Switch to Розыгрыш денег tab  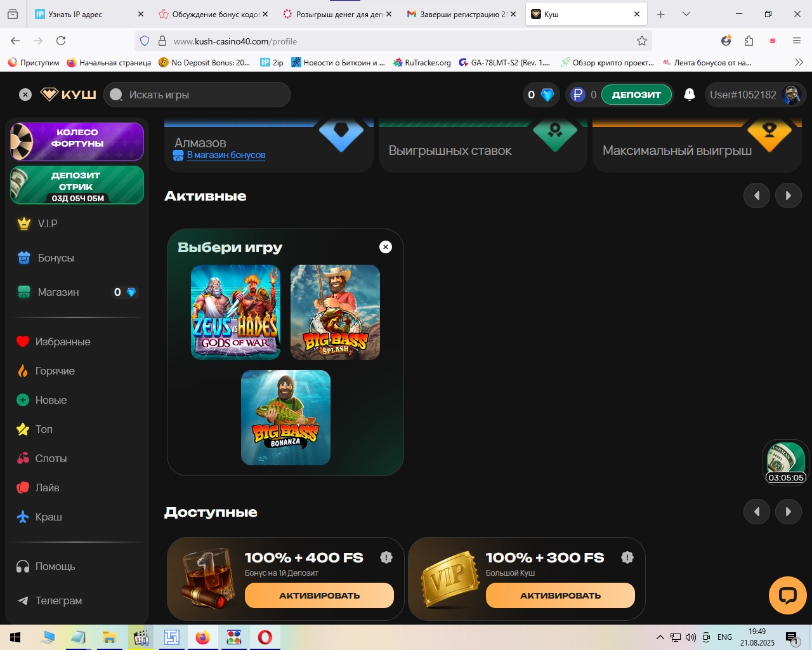[x=337, y=14]
